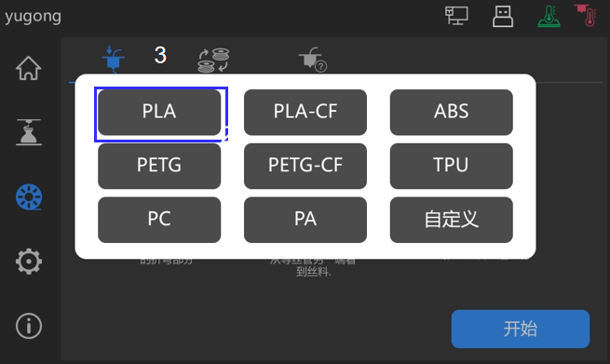The height and width of the screenshot is (364, 610).
Task: Open the Print page sidebar icon
Action: click(x=28, y=132)
